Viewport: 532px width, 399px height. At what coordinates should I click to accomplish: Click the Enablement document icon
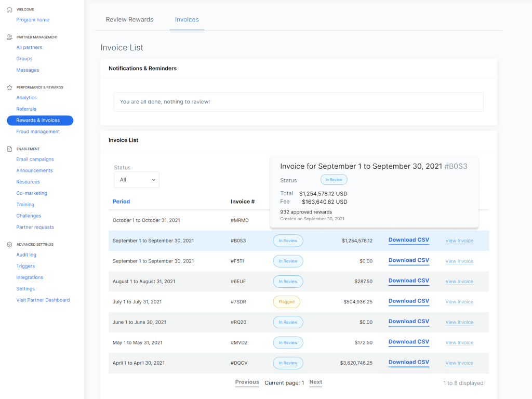coord(9,149)
